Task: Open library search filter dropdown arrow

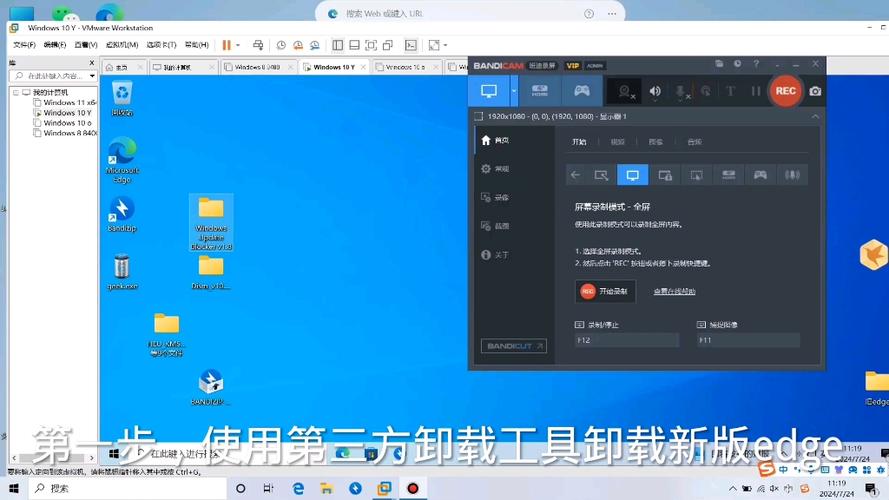Action: coord(92,75)
